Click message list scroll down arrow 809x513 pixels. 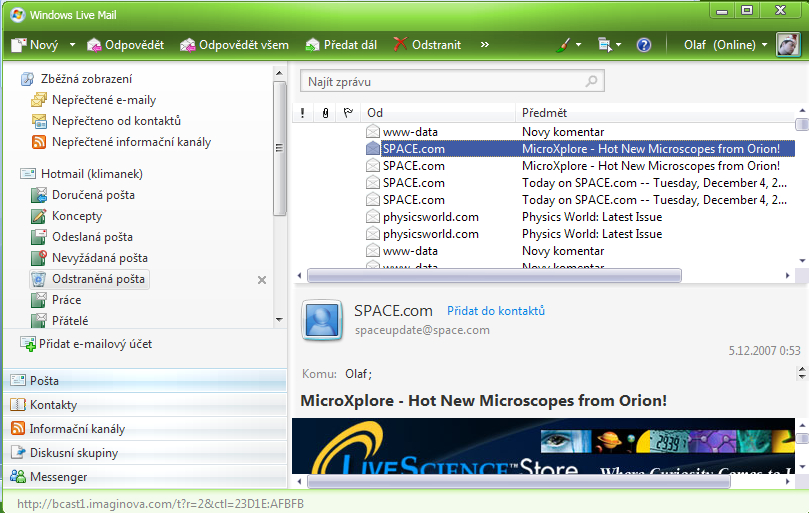(x=802, y=261)
